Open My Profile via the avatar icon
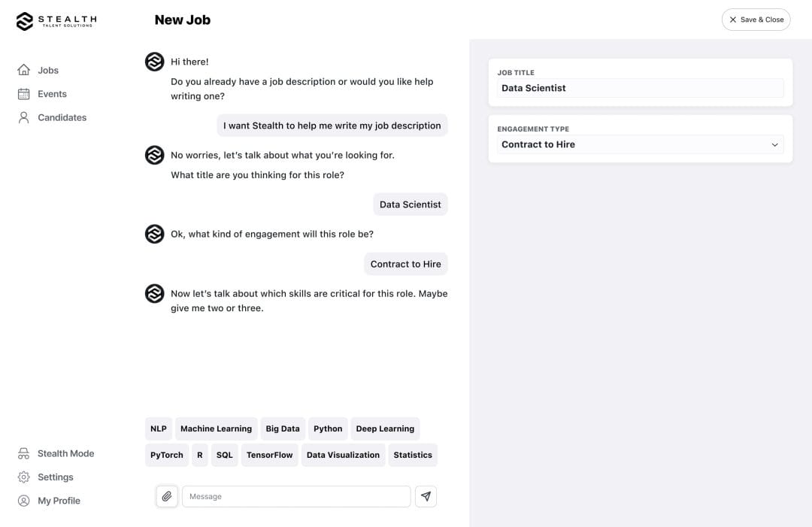The height and width of the screenshot is (527, 812). 23,500
